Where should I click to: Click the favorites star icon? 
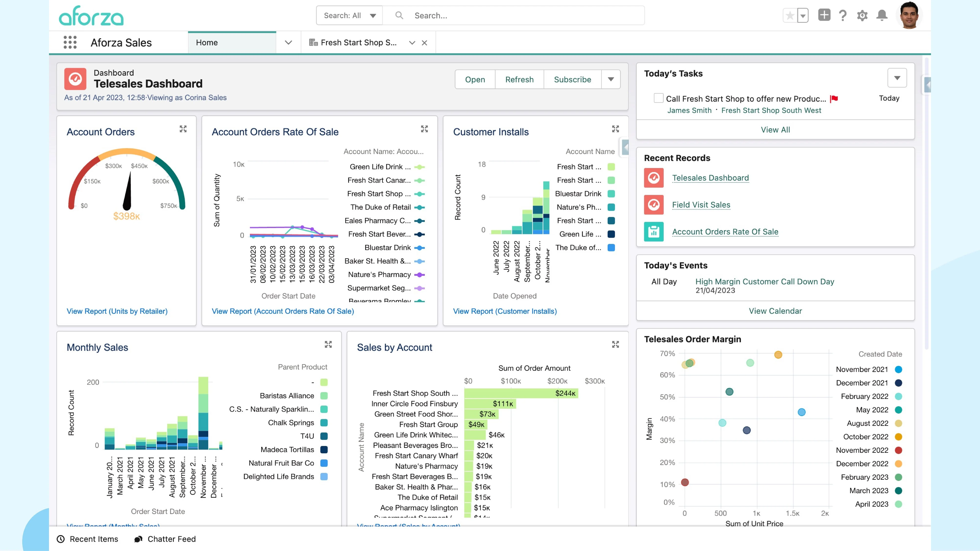[x=790, y=16]
